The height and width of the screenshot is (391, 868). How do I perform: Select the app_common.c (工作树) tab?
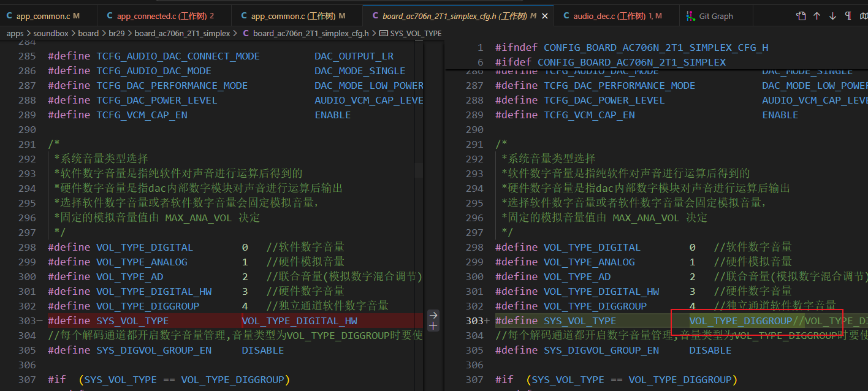coord(298,16)
